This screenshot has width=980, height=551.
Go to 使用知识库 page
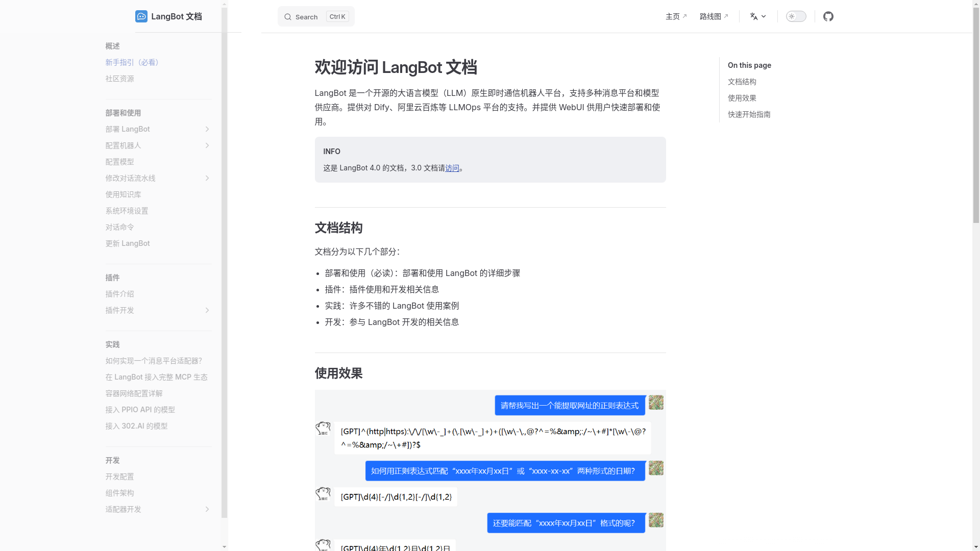(123, 194)
